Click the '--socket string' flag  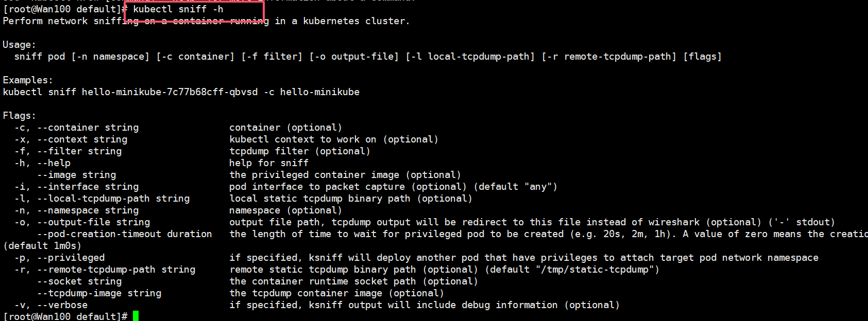point(79,281)
